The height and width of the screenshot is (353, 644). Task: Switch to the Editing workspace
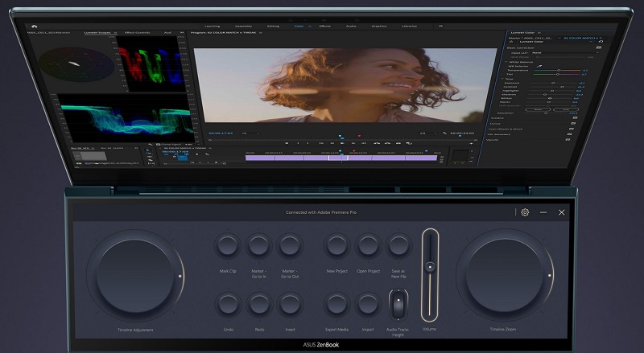point(273,27)
